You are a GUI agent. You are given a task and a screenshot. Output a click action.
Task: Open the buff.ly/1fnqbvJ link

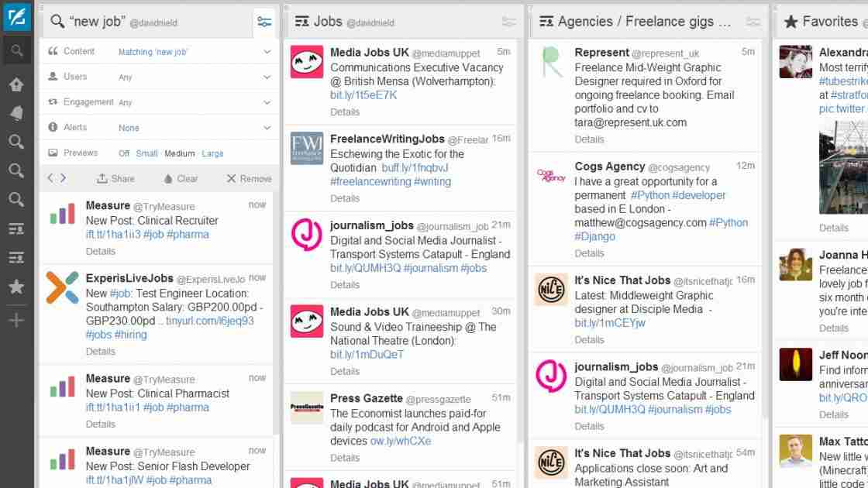(x=415, y=167)
